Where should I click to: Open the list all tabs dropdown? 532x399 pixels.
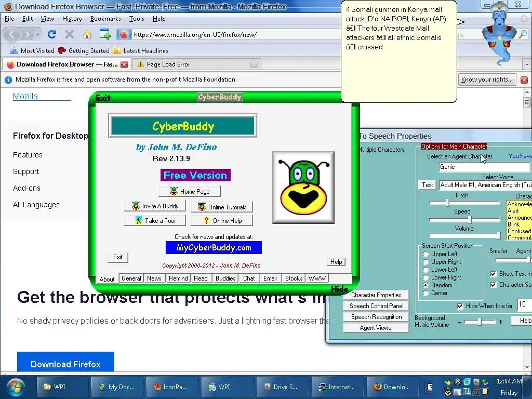(527, 64)
